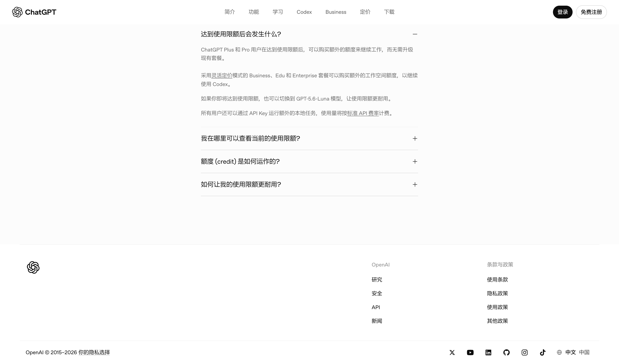Image resolution: width=619 pixels, height=364 pixels.
Task: Click plus icon beside 如何让我的使用限额更耐用
Action: point(415,185)
